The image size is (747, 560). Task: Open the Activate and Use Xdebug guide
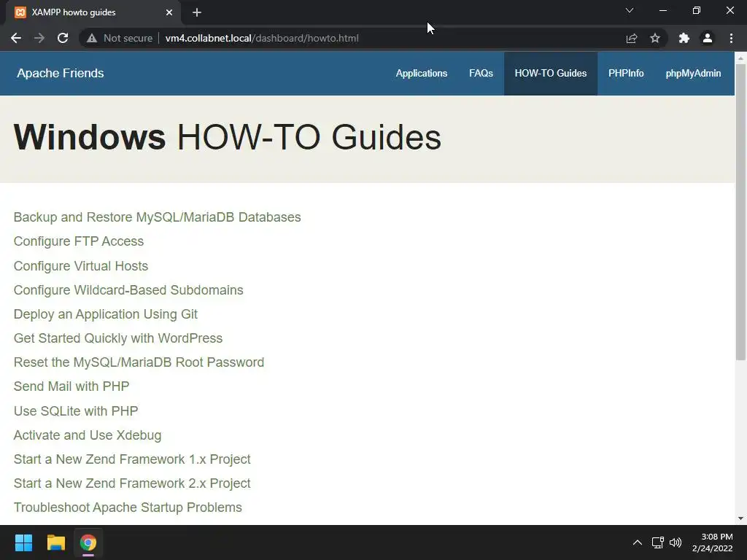click(x=88, y=435)
